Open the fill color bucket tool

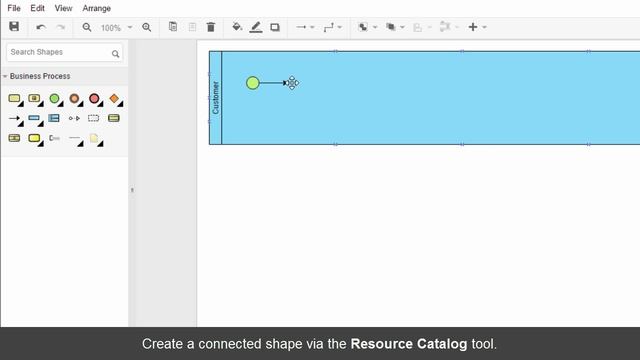[x=237, y=27]
